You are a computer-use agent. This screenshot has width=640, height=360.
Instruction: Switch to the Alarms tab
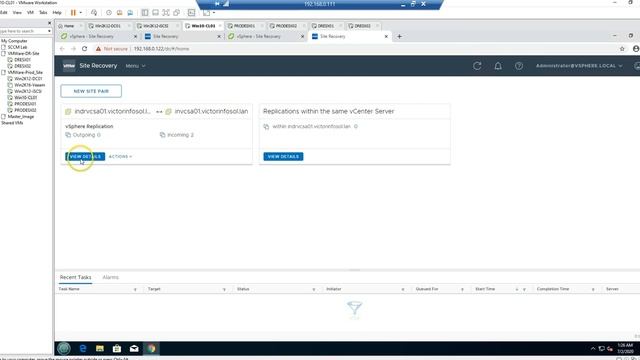tap(110, 277)
